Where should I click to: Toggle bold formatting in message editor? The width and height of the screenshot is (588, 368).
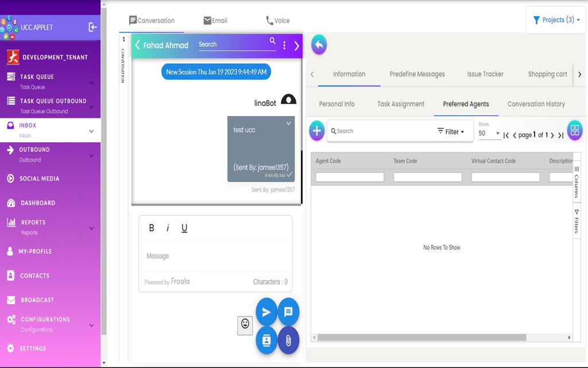[152, 228]
